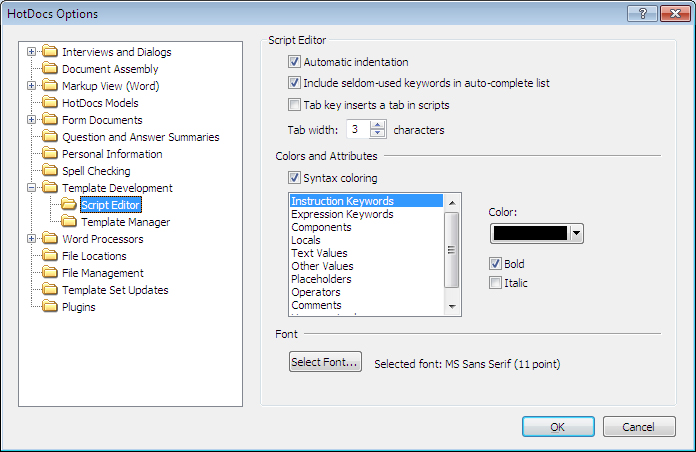Click the Markup View (Word) folder icon
696x452 pixels.
[x=50, y=85]
